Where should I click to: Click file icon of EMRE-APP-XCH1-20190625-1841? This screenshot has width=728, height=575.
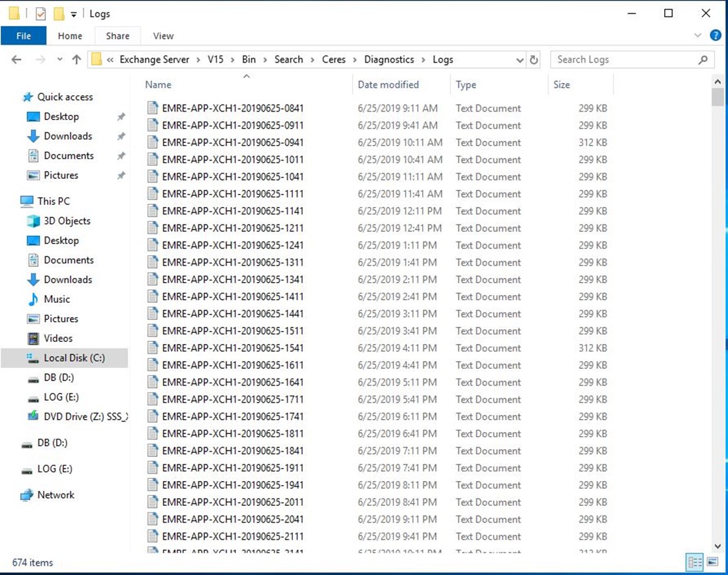152,450
